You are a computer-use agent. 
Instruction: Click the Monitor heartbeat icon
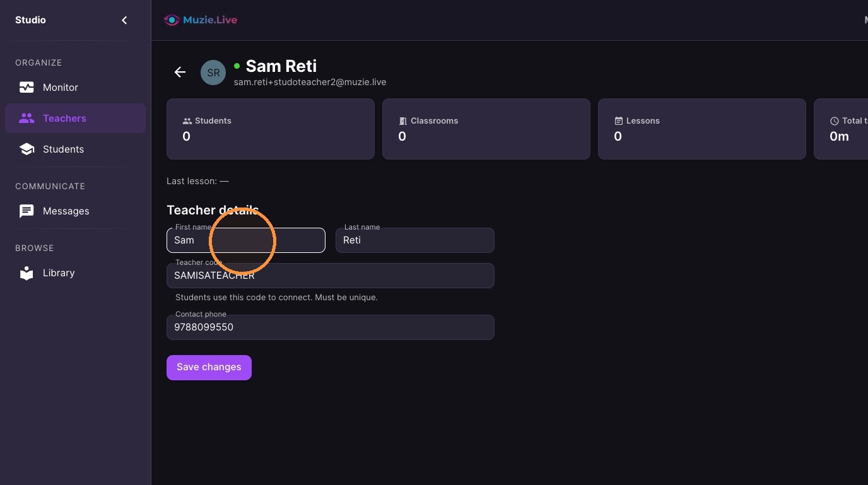[26, 88]
